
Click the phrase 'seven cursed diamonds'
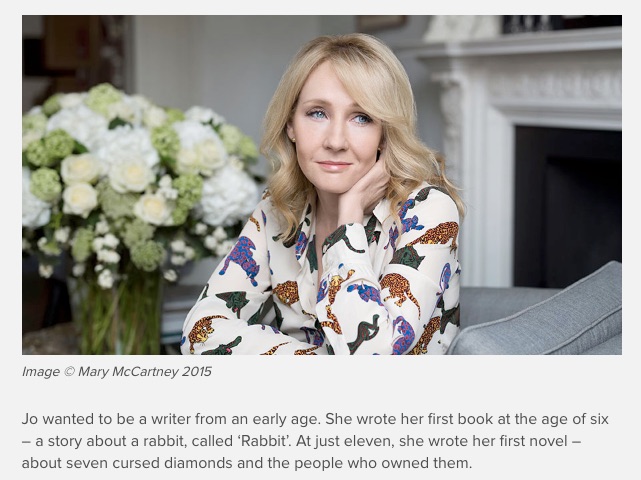(x=150, y=463)
